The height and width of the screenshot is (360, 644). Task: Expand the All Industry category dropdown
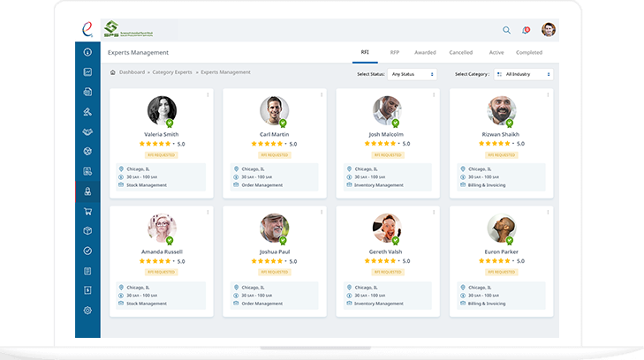pos(523,74)
